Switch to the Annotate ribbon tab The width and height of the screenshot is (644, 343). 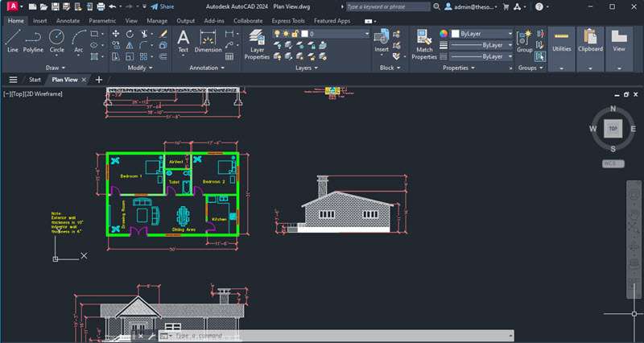coord(68,19)
